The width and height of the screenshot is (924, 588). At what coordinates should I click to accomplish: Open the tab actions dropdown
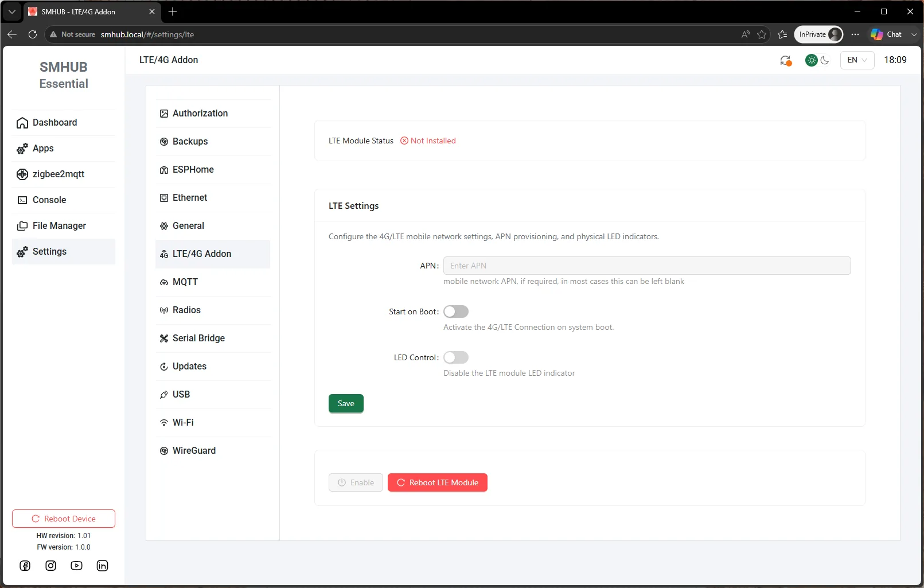coord(12,11)
